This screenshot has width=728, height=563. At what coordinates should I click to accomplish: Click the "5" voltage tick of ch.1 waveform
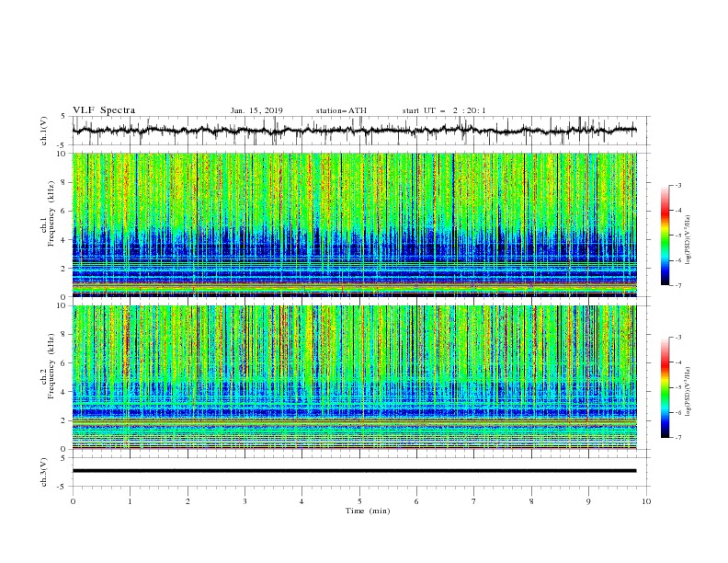pyautogui.click(x=64, y=117)
